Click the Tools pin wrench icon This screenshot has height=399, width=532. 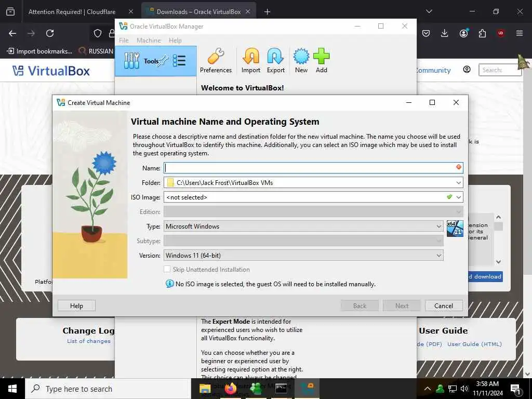pos(164,60)
